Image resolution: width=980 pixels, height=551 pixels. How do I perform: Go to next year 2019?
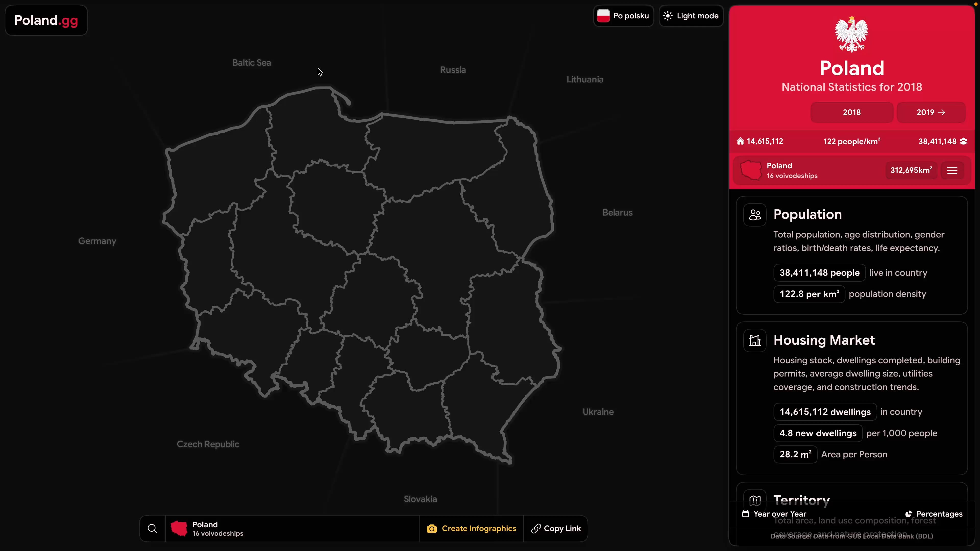point(930,112)
